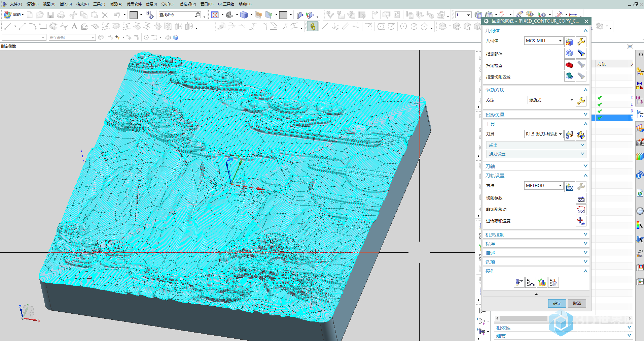
Task: Click the shaded cube render style icon
Action: (244, 15)
